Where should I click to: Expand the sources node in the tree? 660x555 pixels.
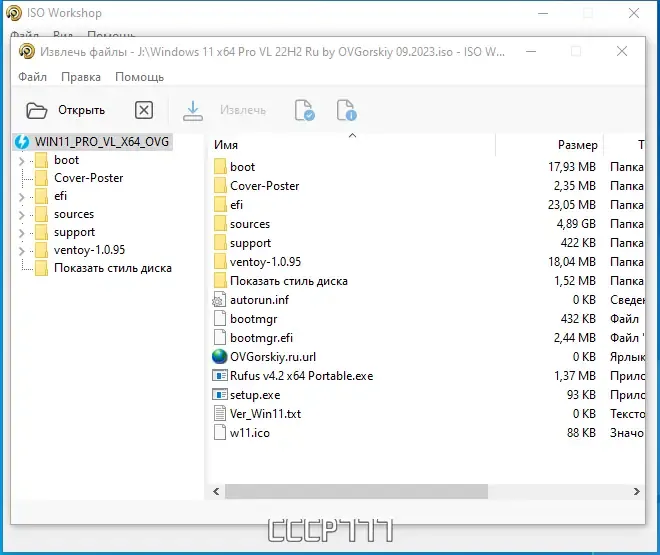click(21, 215)
